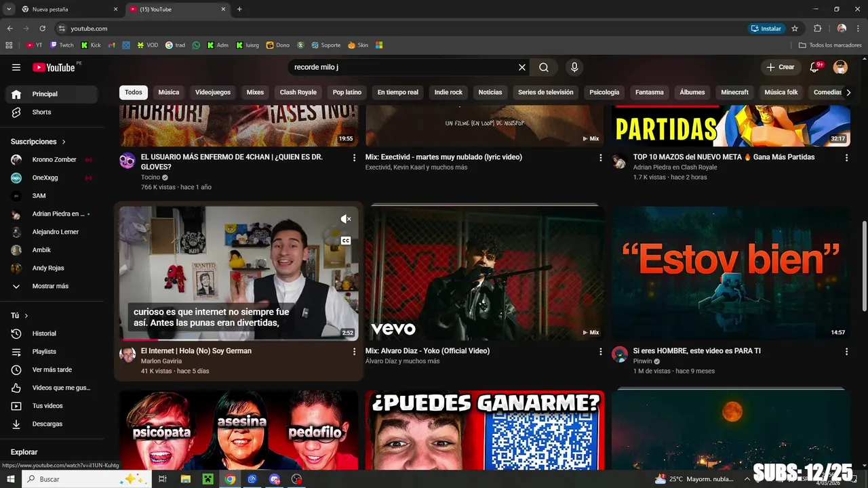Open the Alvaro Diaz vevo thumbnail
Image resolution: width=868 pixels, height=488 pixels.
point(485,273)
